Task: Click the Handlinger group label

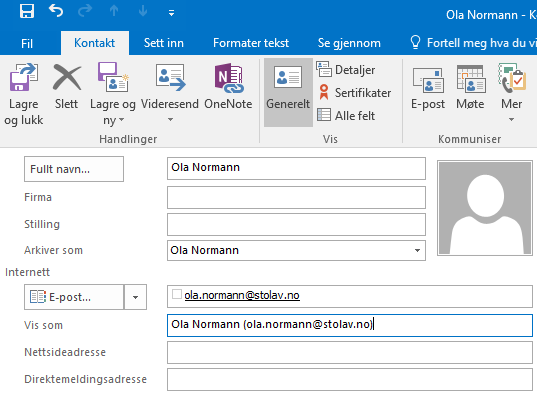Action: pos(128,139)
